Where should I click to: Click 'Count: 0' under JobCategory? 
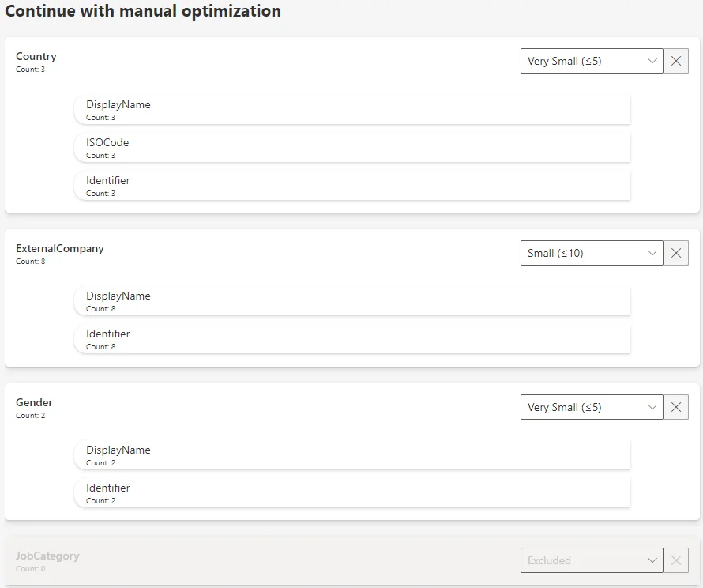pyautogui.click(x=31, y=569)
